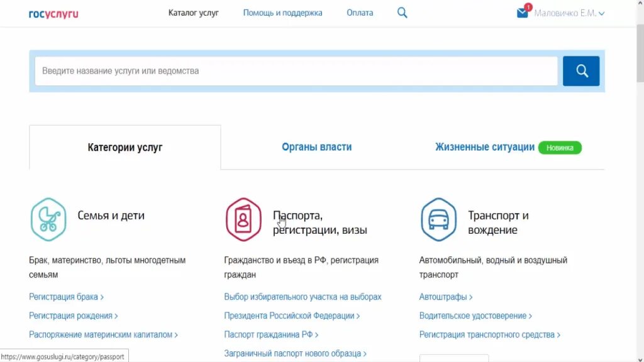The width and height of the screenshot is (644, 362).
Task: Open the mail envelope notifications icon
Action: click(523, 13)
